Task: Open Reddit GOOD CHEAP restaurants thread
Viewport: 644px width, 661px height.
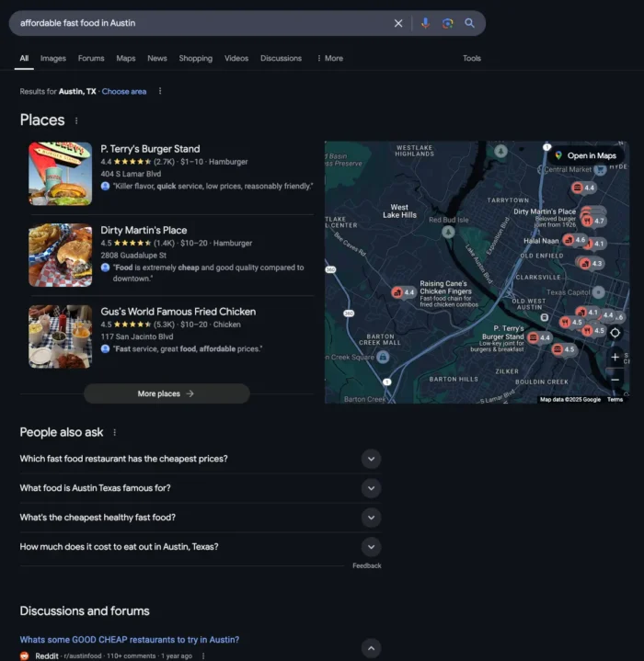Action: pyautogui.click(x=130, y=640)
